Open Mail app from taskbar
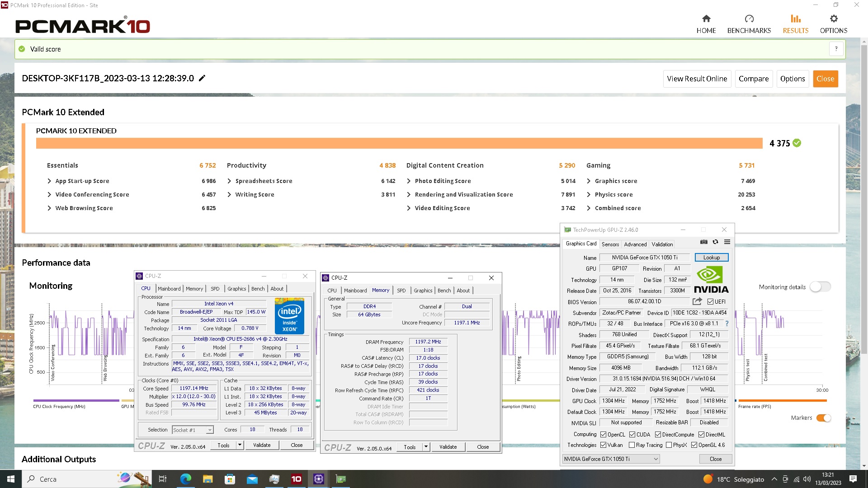868x488 pixels. click(252, 479)
